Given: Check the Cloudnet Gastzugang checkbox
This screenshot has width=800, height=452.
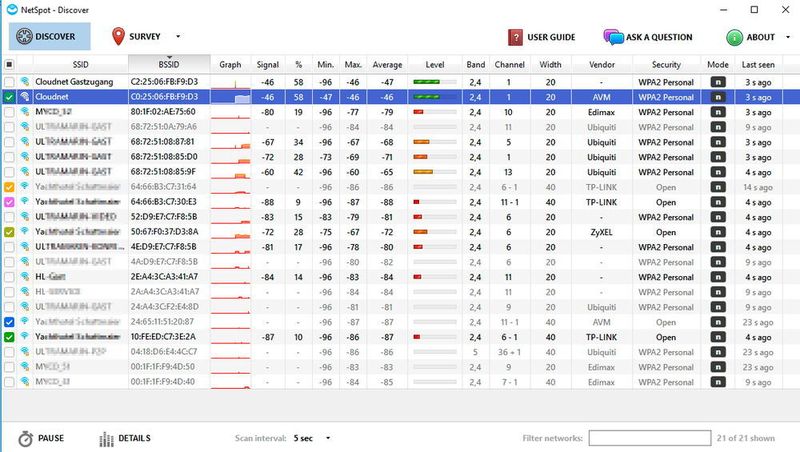Looking at the screenshot, I should [9, 82].
